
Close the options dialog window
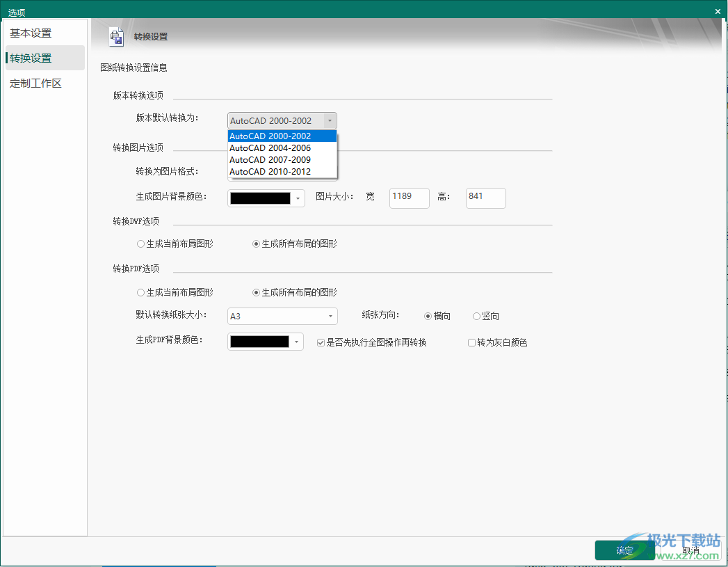tap(718, 12)
